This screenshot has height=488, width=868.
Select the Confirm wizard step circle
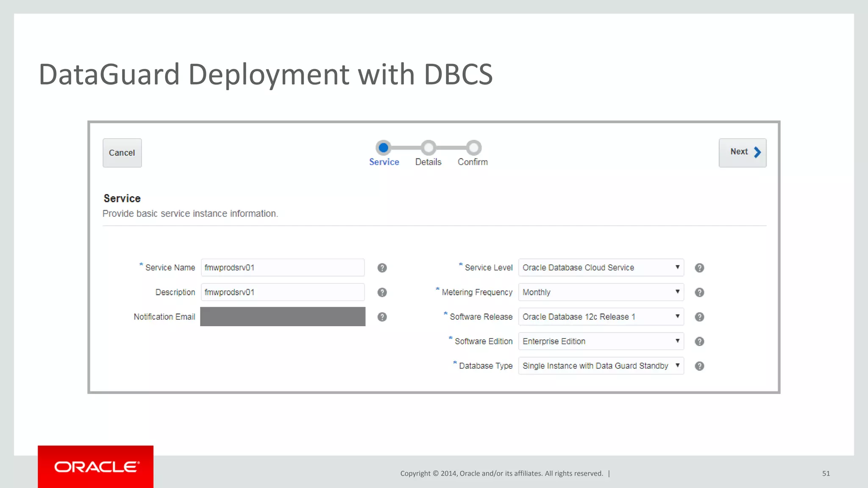pyautogui.click(x=474, y=148)
